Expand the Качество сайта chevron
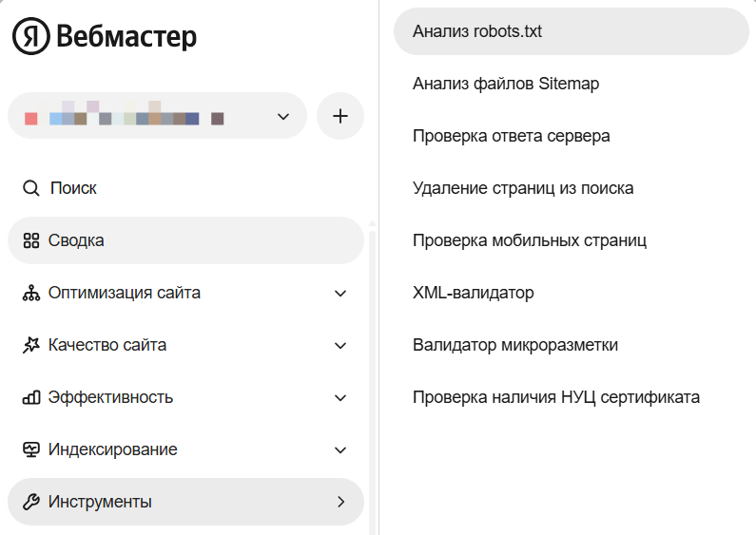 coord(340,346)
